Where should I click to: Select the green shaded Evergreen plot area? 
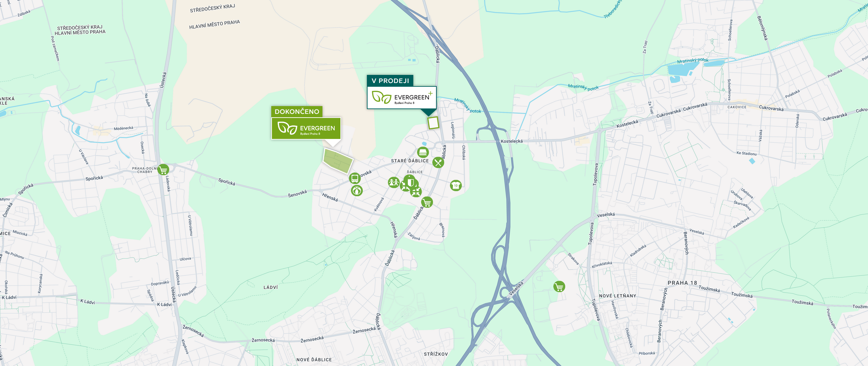338,161
